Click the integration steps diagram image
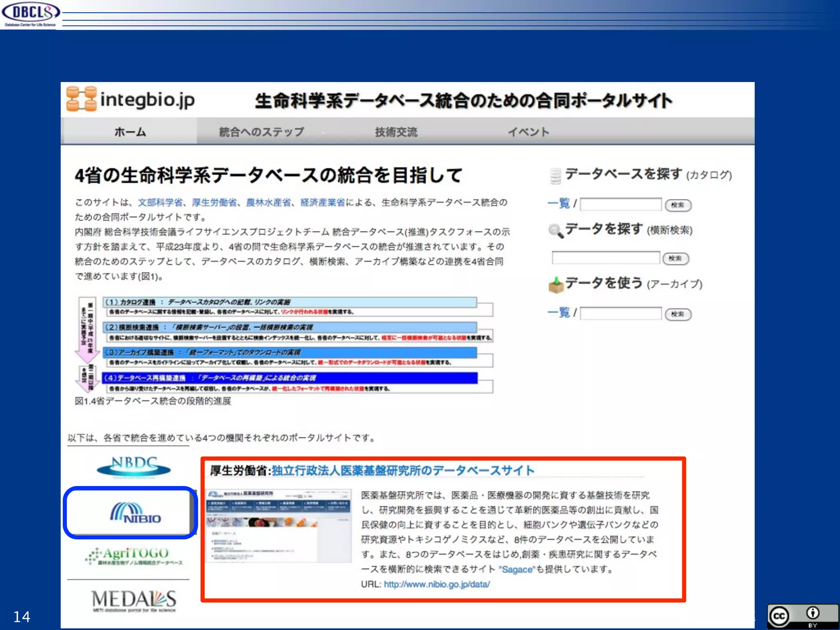This screenshot has height=630, width=840. point(284,345)
